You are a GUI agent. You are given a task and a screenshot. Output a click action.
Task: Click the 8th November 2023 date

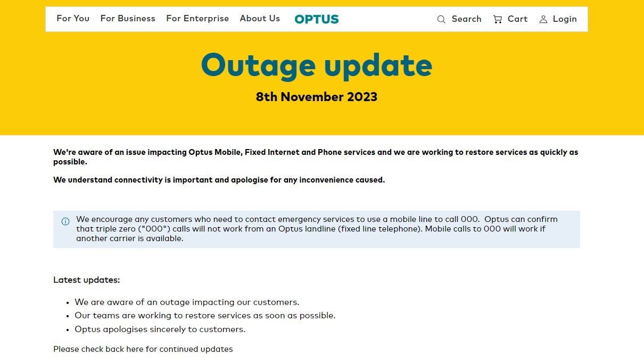tap(316, 97)
